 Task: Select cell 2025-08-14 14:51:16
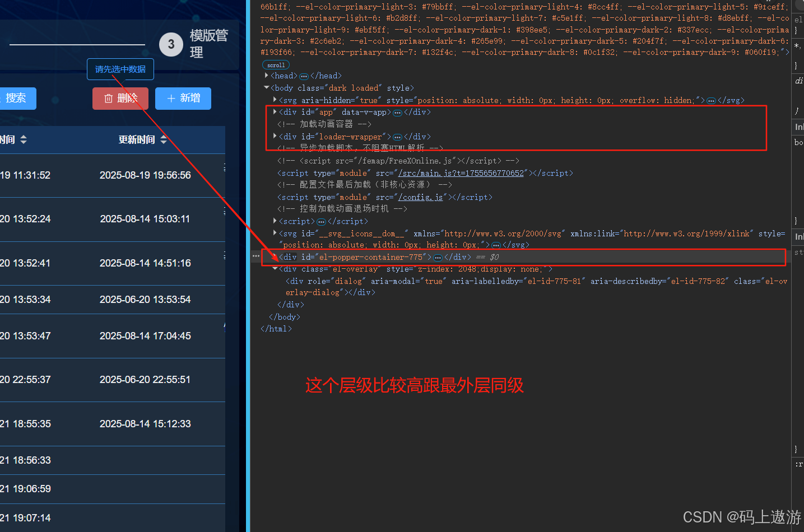click(x=145, y=263)
